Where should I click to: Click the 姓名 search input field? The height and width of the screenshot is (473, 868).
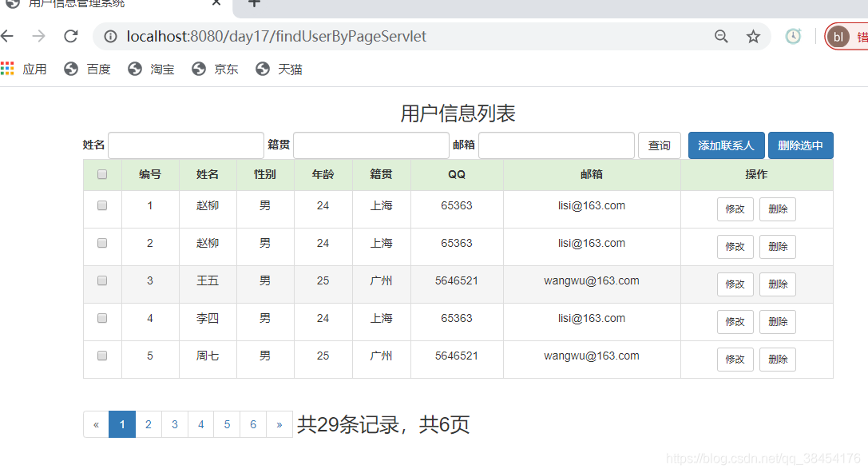pos(186,145)
